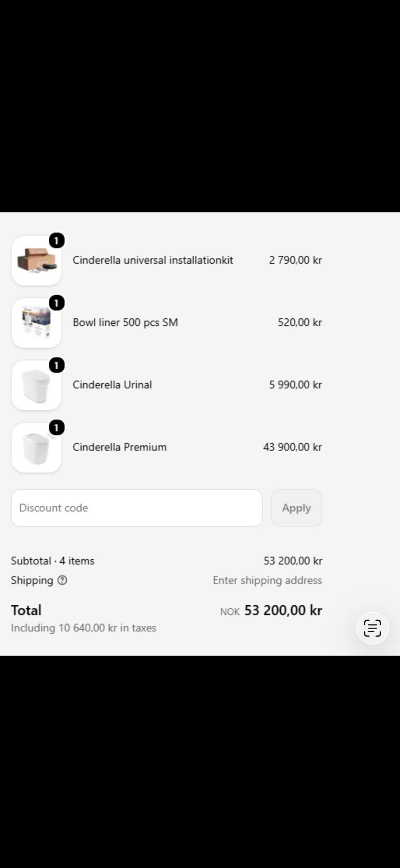The width and height of the screenshot is (400, 868).
Task: Select the Bowl liner 500 pcs SM name
Action: pyautogui.click(x=125, y=322)
